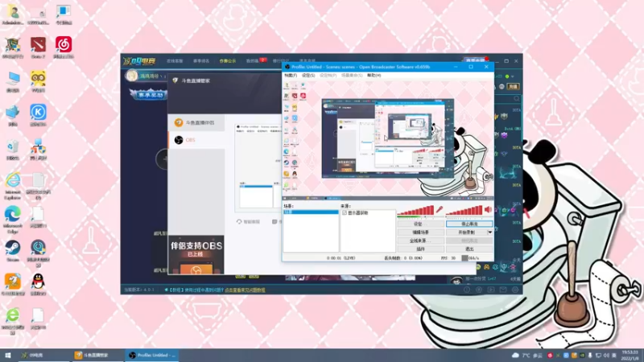The image size is (644, 362).
Task: Adjust the OBS desktop audio volume meter
Action: pyautogui.click(x=464, y=211)
